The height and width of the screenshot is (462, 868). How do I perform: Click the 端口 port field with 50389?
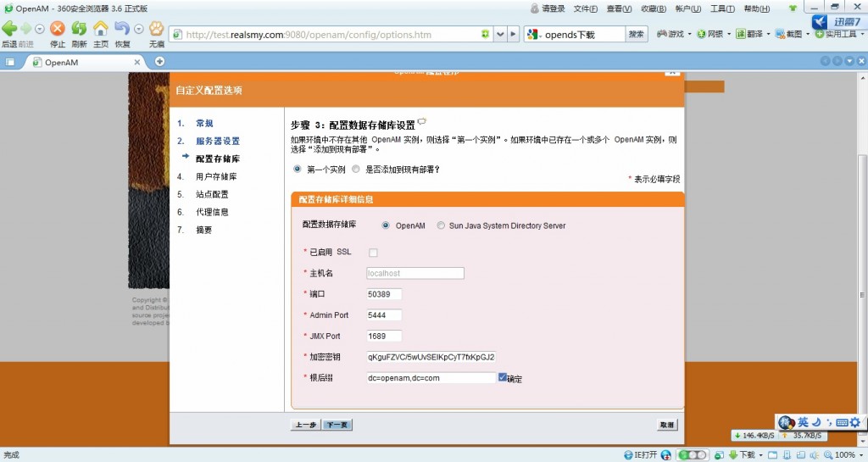[384, 294]
